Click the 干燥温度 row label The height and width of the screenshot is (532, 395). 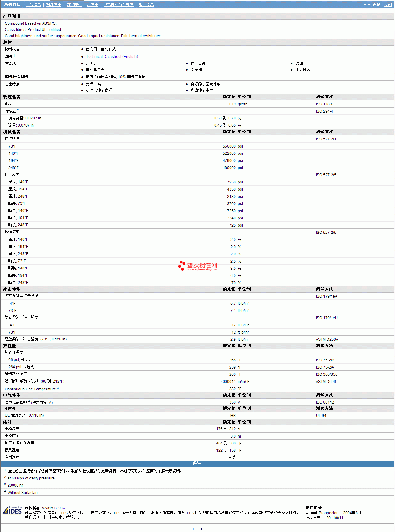[x=12, y=429]
